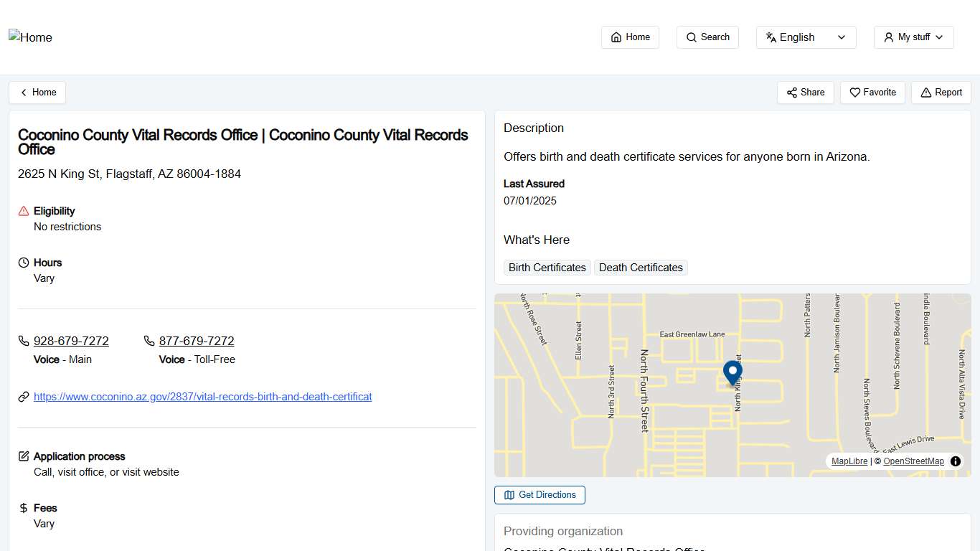
Task: Click the chain link icon beside the website URL
Action: [x=23, y=396]
